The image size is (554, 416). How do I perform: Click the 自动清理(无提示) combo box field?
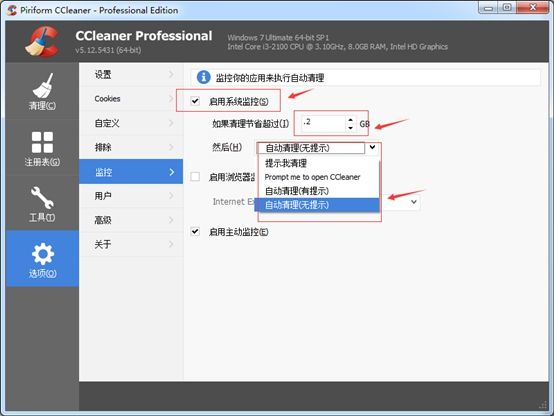pos(311,148)
